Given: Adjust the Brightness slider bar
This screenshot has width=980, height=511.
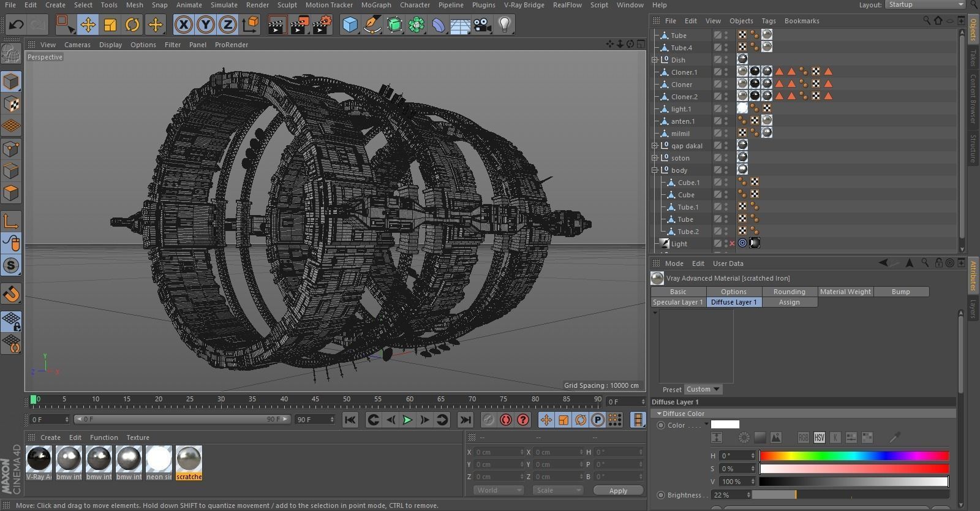Looking at the screenshot, I should pos(851,495).
